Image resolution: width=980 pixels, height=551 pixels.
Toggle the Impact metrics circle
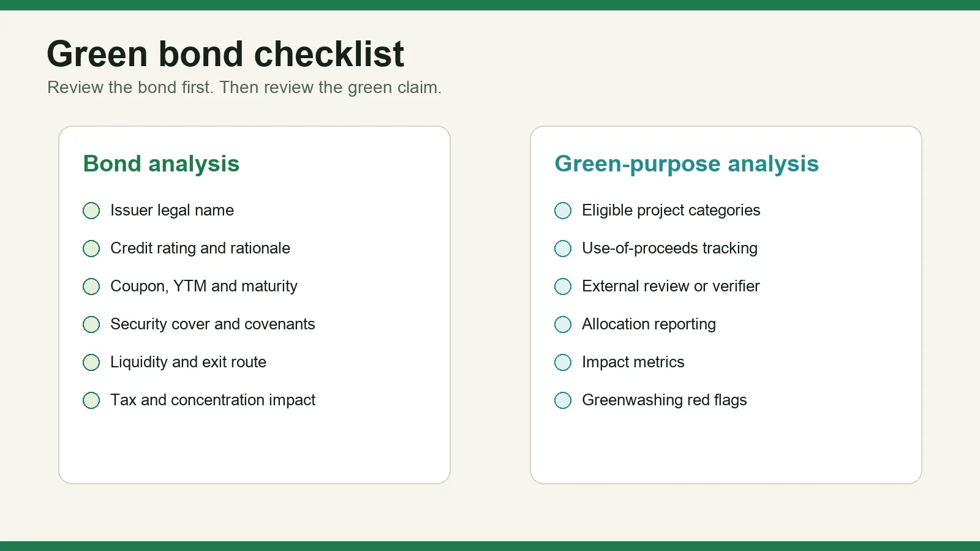click(x=563, y=362)
